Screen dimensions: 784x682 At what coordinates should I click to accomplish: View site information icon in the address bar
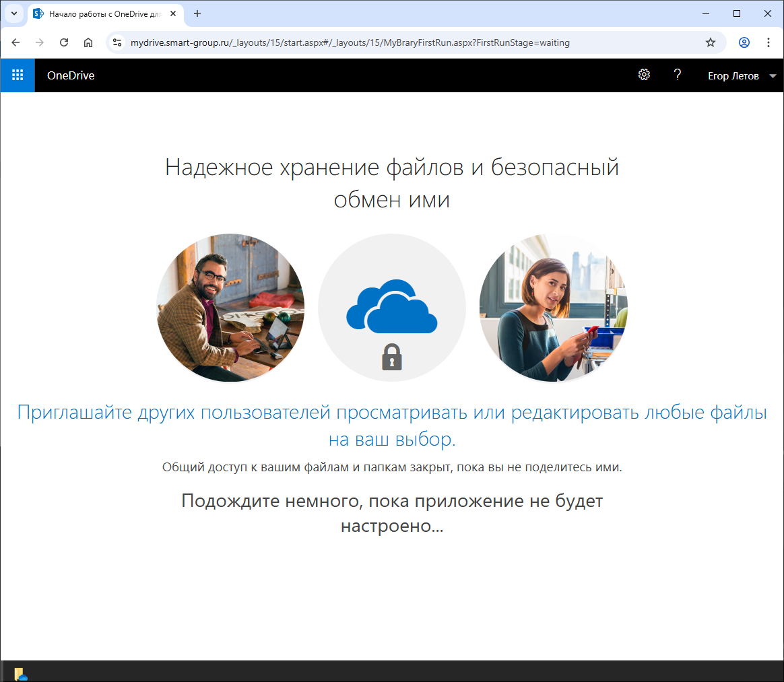pyautogui.click(x=117, y=42)
